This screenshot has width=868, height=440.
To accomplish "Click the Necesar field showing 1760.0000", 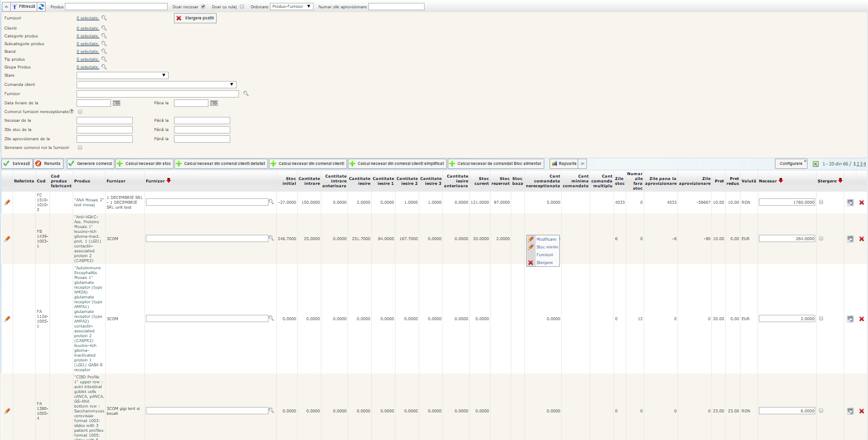I will pos(787,202).
